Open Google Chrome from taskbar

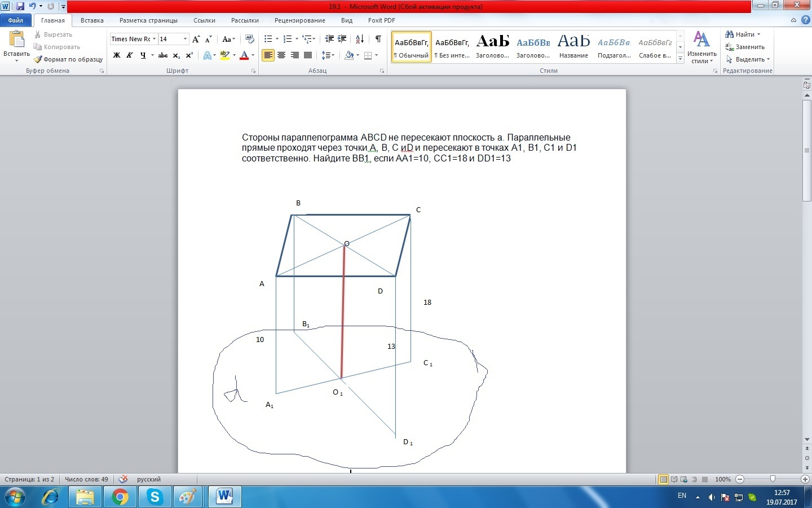[120, 497]
